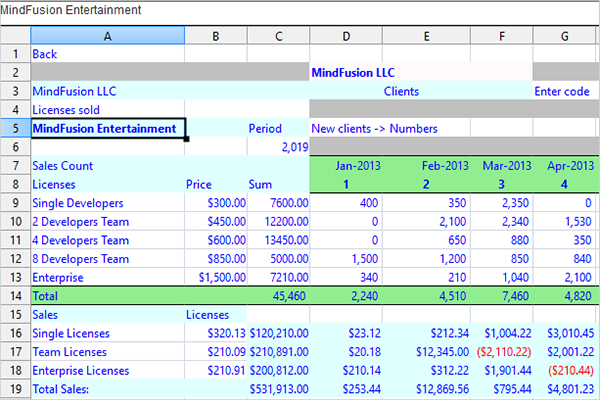Click the Mar-2013 header cell

pos(502,166)
